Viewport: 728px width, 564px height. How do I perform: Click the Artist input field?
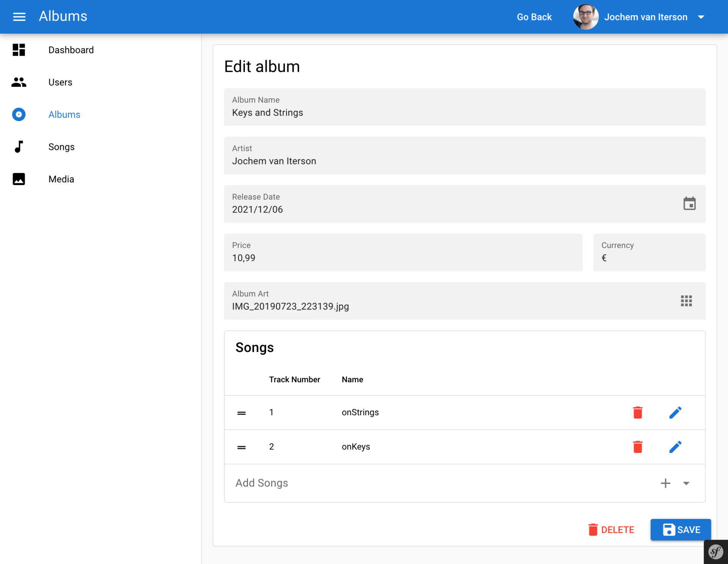tap(464, 156)
